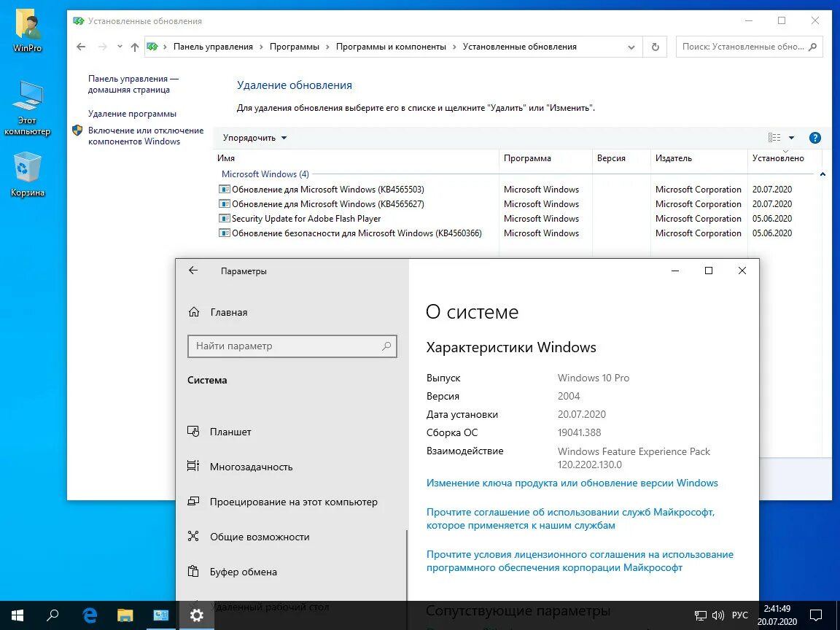Open the help question mark icon

(x=814, y=138)
